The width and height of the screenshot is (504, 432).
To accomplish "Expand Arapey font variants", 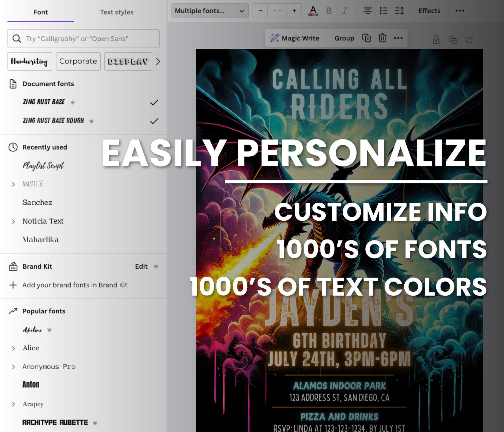I will [x=13, y=404].
